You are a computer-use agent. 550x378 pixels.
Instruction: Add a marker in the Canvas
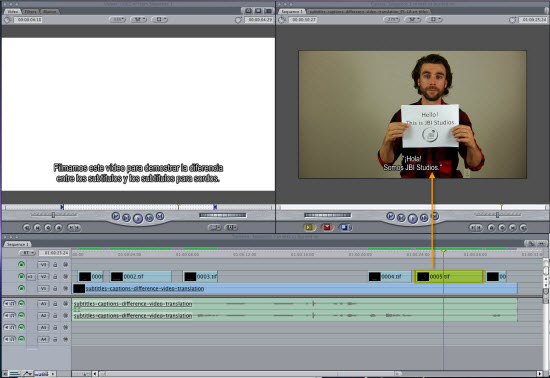coord(491,228)
